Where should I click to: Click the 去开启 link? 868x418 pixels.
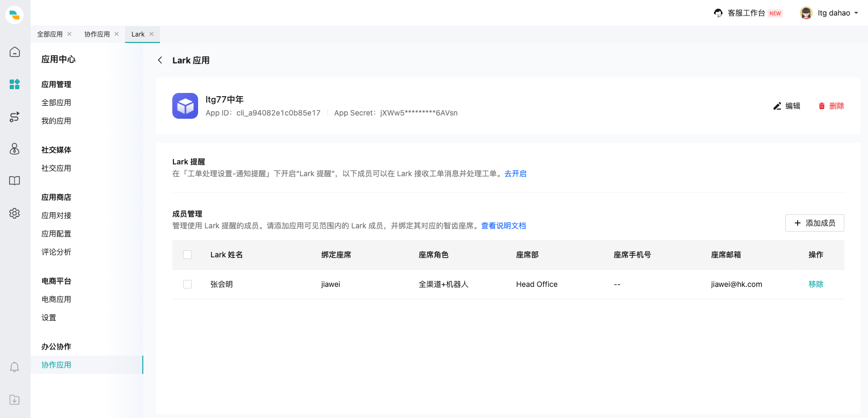(515, 174)
